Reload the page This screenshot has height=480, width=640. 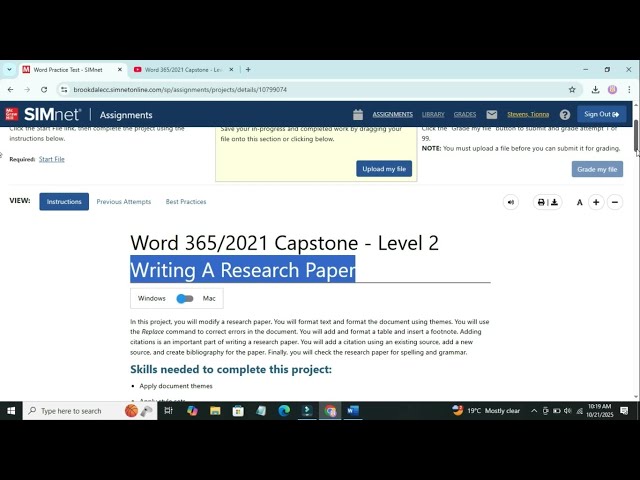44,89
